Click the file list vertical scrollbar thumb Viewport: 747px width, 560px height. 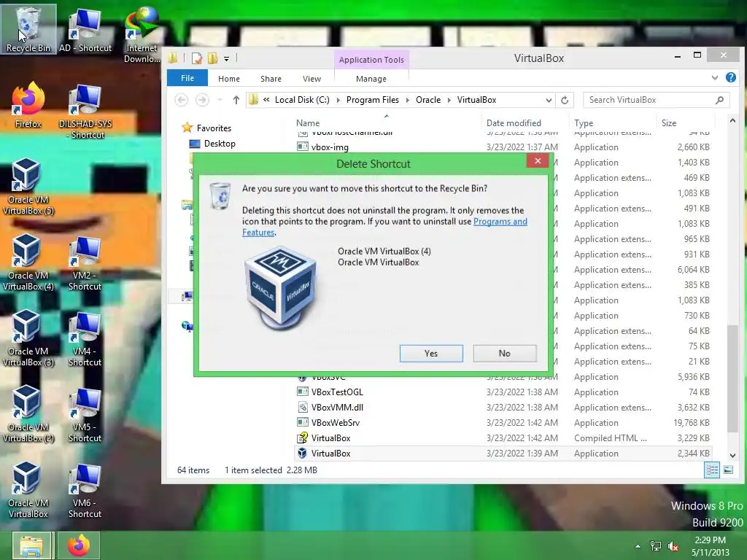pos(732,378)
